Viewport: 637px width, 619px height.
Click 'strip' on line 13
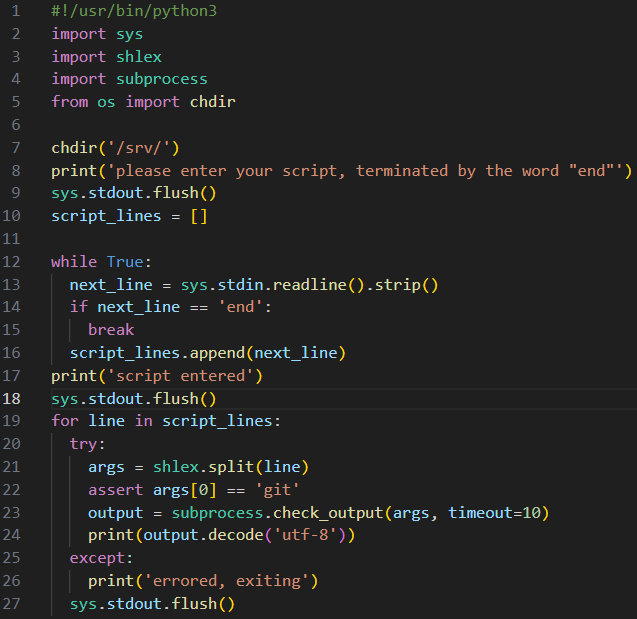pyautogui.click(x=397, y=285)
